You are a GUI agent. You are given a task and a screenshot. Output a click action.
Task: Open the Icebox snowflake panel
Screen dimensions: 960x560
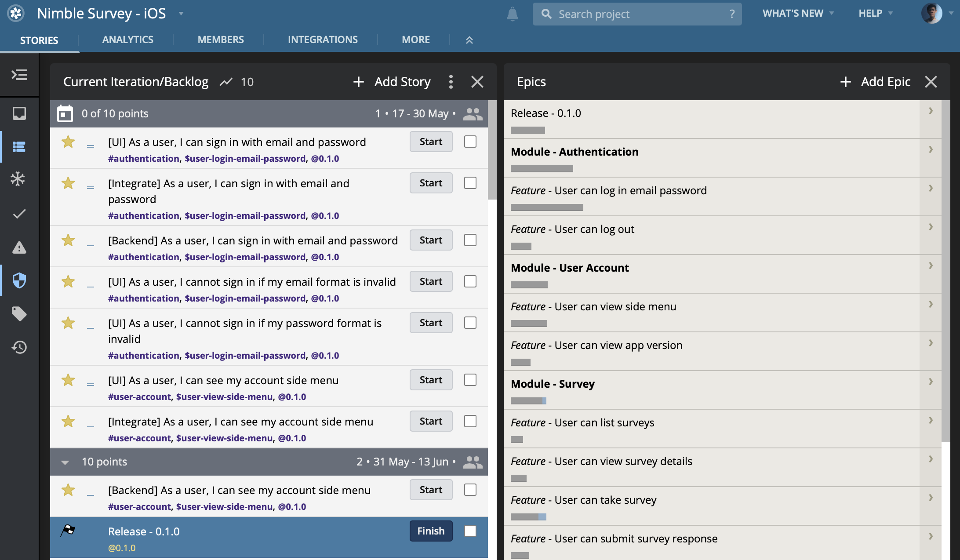click(x=18, y=179)
